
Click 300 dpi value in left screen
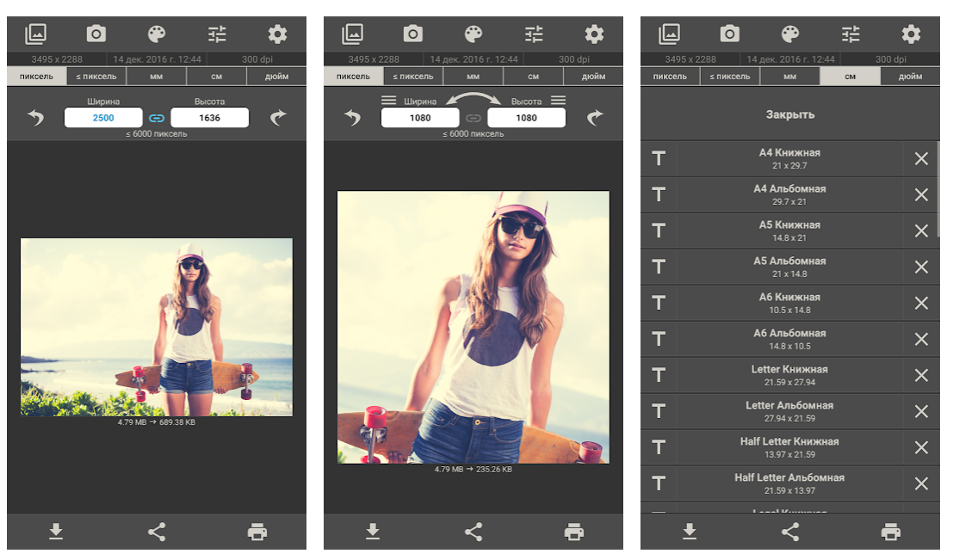(257, 58)
